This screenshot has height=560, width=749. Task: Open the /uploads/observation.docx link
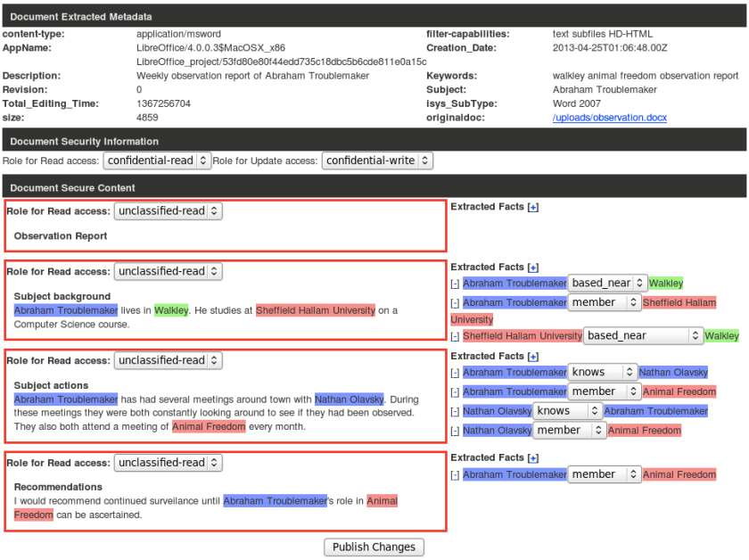pyautogui.click(x=609, y=118)
